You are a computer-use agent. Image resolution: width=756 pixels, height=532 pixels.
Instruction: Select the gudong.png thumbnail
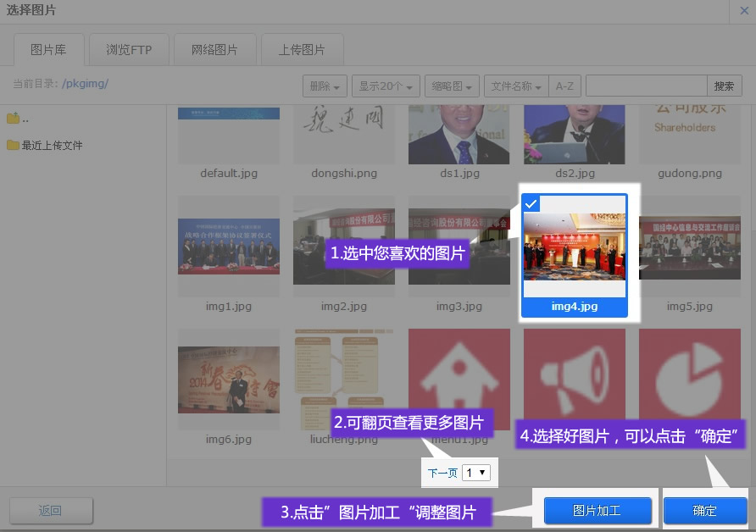[x=689, y=136]
